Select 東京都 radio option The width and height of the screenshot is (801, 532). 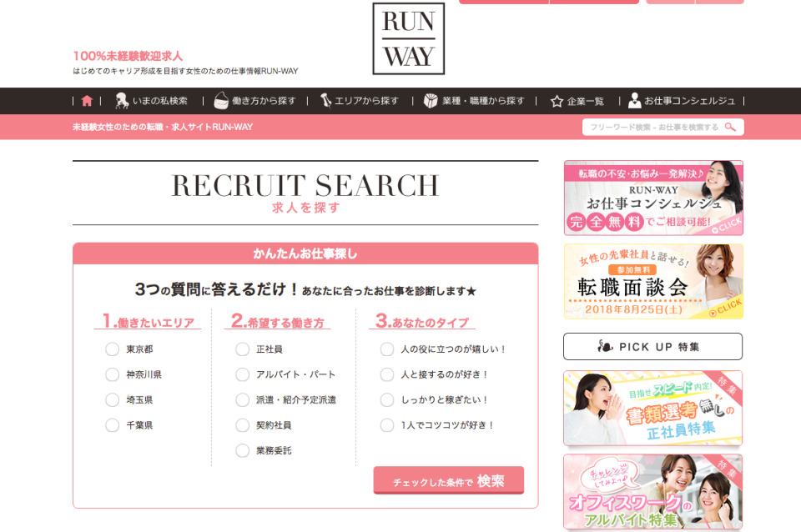113,349
